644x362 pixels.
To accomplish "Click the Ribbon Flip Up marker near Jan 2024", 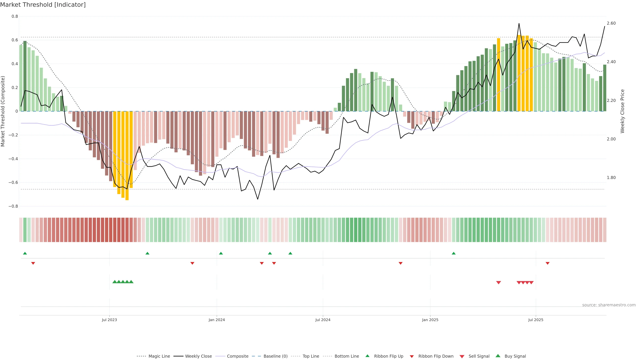I will click(x=221, y=253).
